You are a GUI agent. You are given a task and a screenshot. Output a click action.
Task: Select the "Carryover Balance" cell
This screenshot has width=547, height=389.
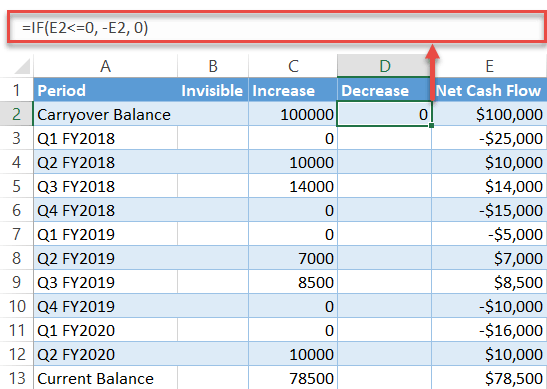105,114
